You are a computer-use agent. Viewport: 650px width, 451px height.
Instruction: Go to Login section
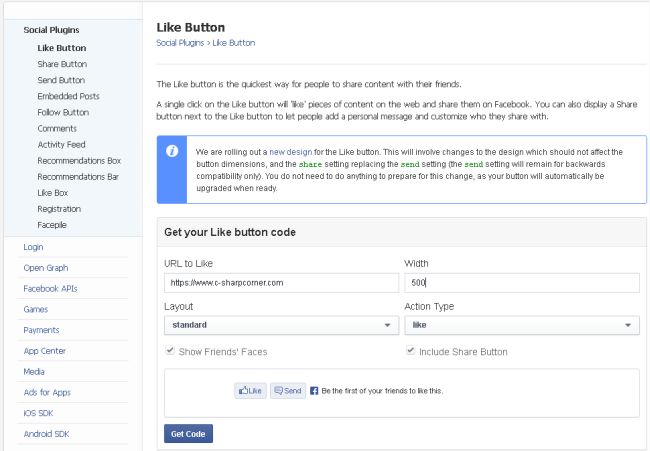click(33, 247)
